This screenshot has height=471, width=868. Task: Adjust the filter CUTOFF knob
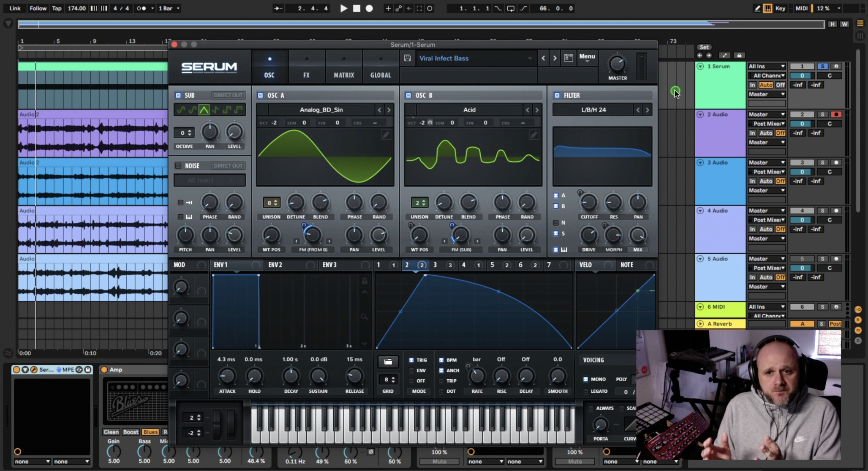tap(589, 203)
